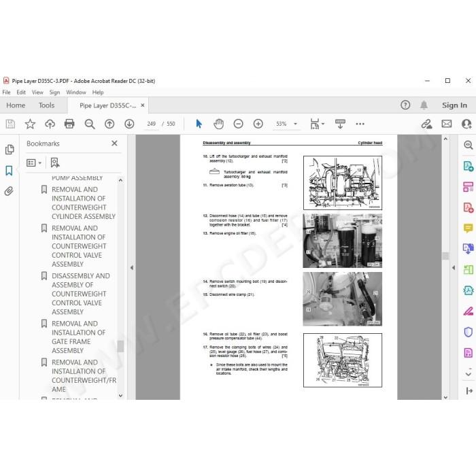Open the share with others icon
This screenshot has height=476, width=476.
point(466,124)
